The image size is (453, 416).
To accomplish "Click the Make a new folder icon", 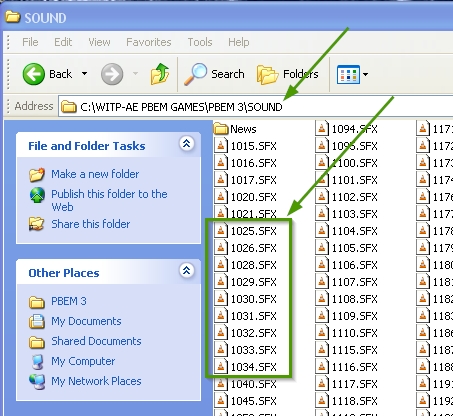I will tap(37, 174).
